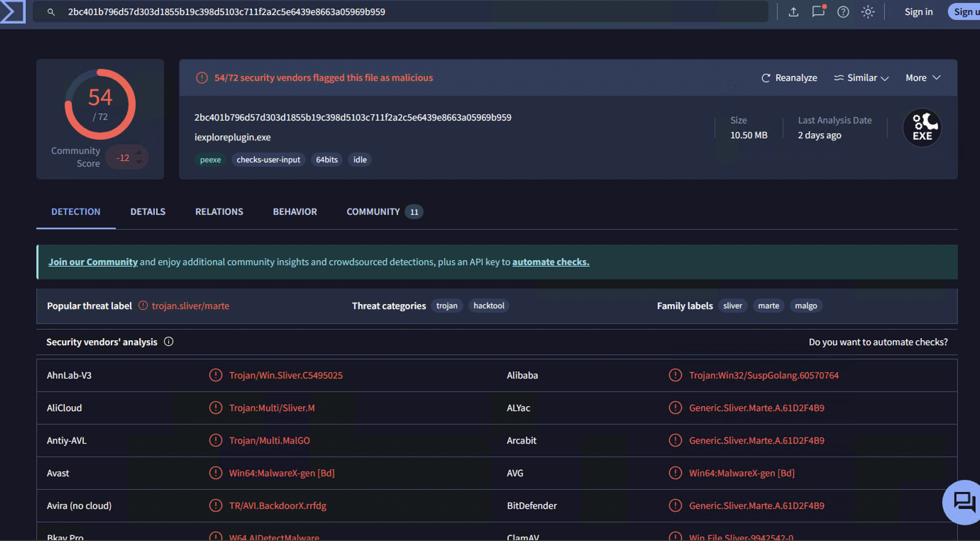This screenshot has width=980, height=541.
Task: Click the help question mark icon
Action: pyautogui.click(x=843, y=12)
